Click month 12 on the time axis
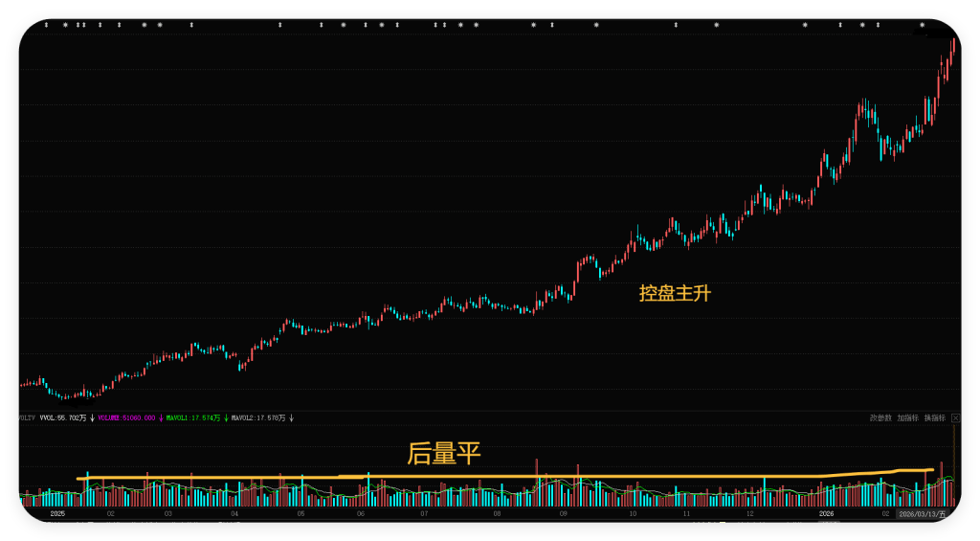Viewport: 980px width, 541px height. pos(748,514)
